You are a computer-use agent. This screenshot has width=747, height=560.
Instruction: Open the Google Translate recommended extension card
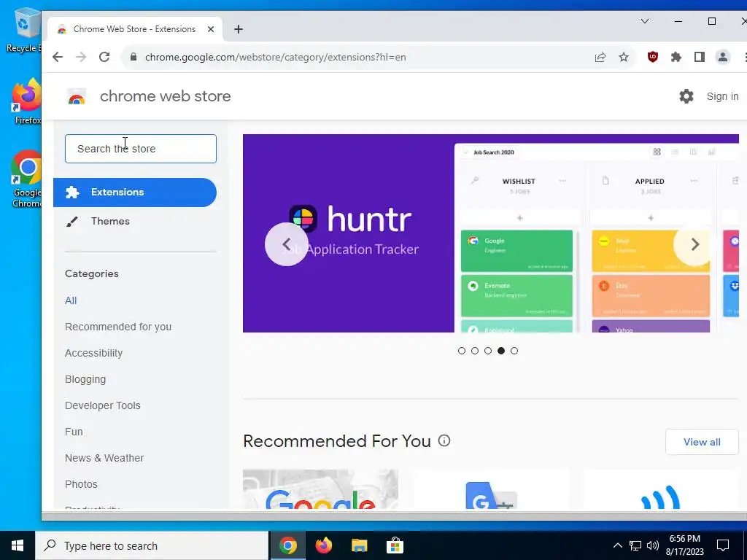[491, 489]
